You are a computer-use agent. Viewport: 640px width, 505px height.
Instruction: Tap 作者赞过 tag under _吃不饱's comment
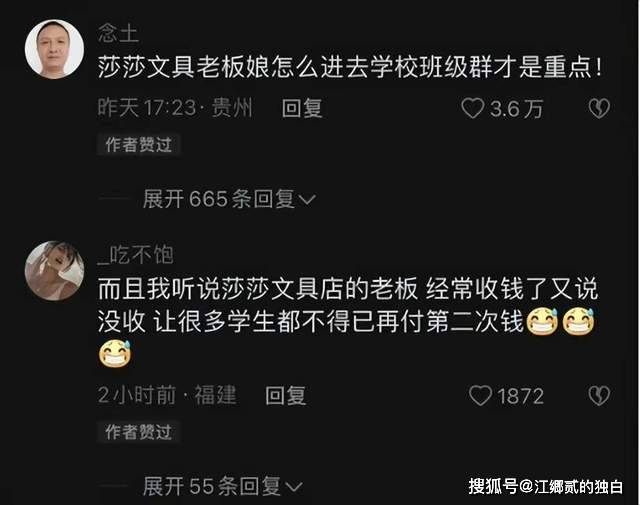tap(138, 432)
